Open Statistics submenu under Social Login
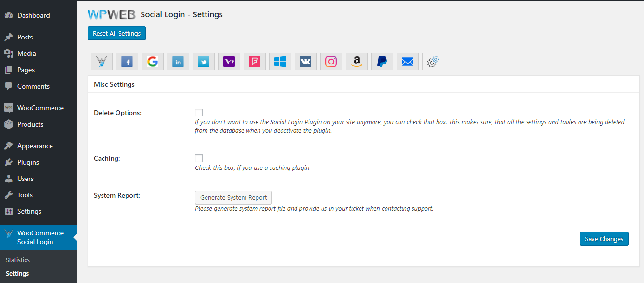This screenshot has width=644, height=283. tap(18, 260)
